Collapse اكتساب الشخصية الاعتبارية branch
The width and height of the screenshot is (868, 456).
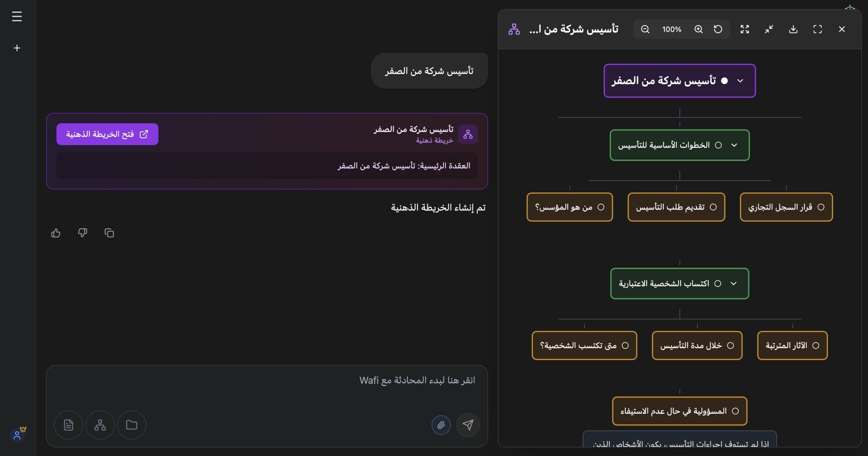tap(733, 284)
